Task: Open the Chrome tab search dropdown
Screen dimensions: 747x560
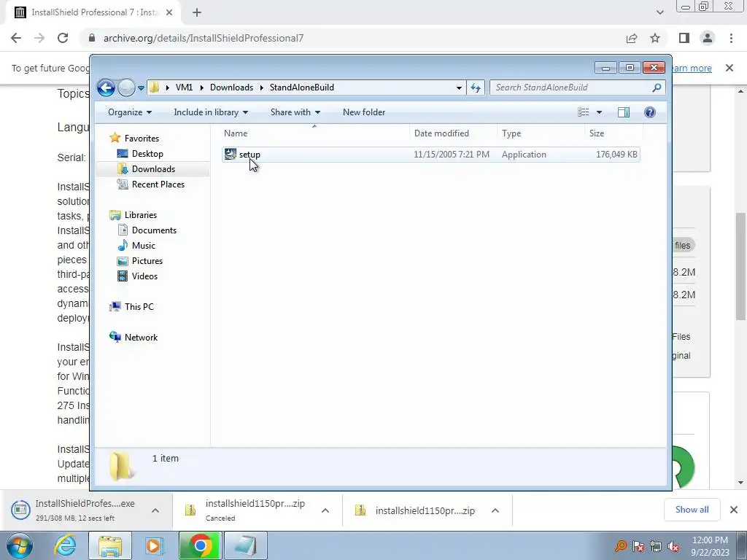Action: click(659, 13)
